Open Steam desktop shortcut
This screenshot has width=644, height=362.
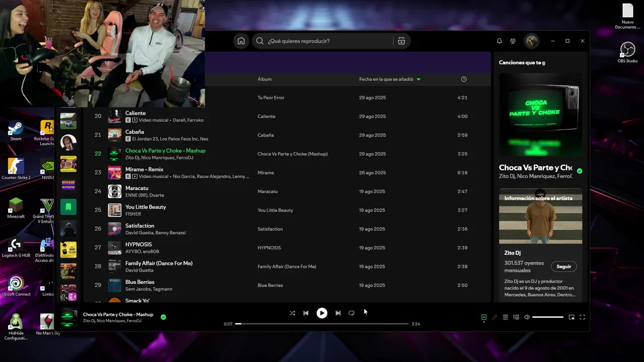click(x=16, y=131)
